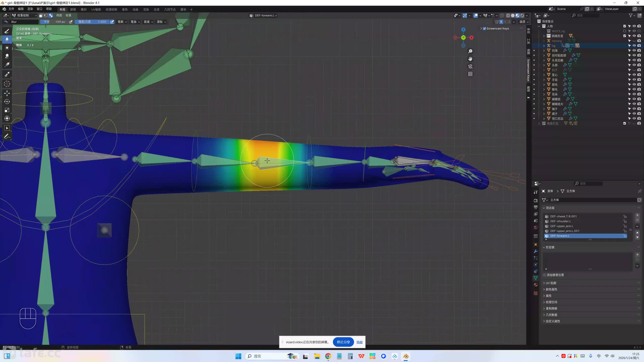Screen dimensions: 644x362
Task: Adjust the 强度/力度 strength slider
Action: [92, 22]
